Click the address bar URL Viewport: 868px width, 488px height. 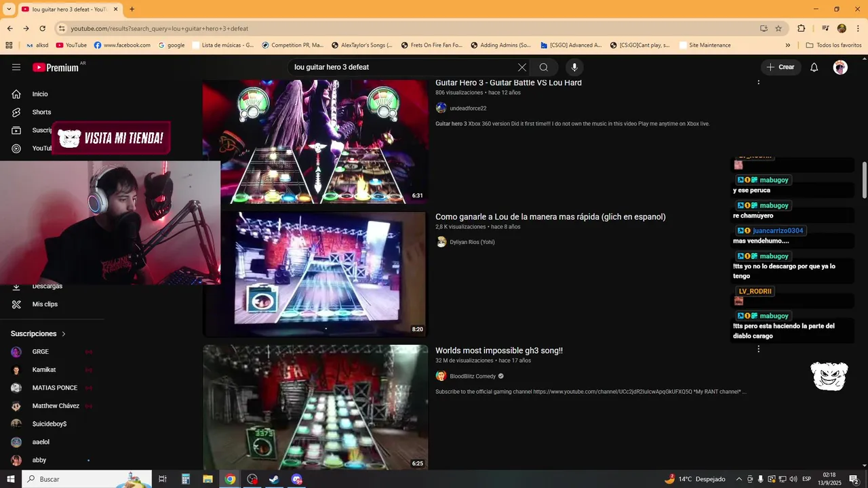159,28
